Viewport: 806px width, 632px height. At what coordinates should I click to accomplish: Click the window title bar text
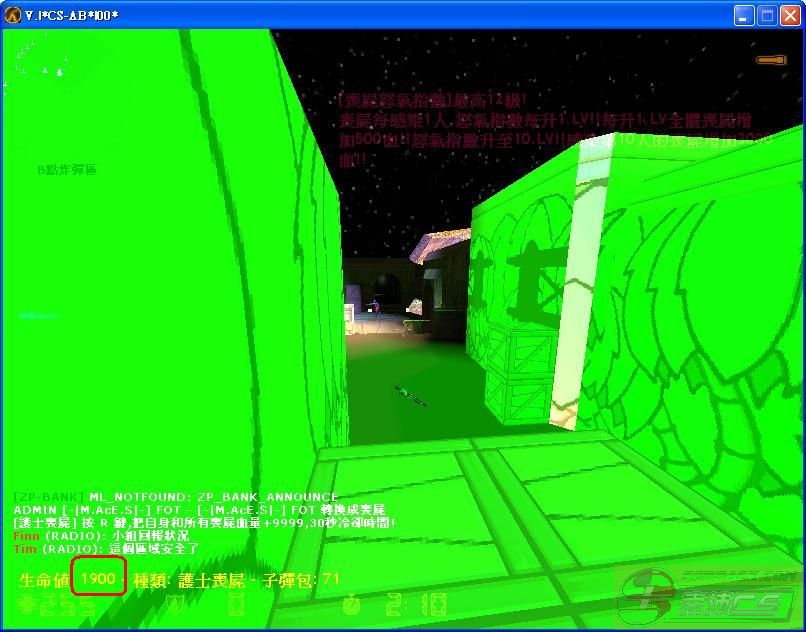coord(72,15)
